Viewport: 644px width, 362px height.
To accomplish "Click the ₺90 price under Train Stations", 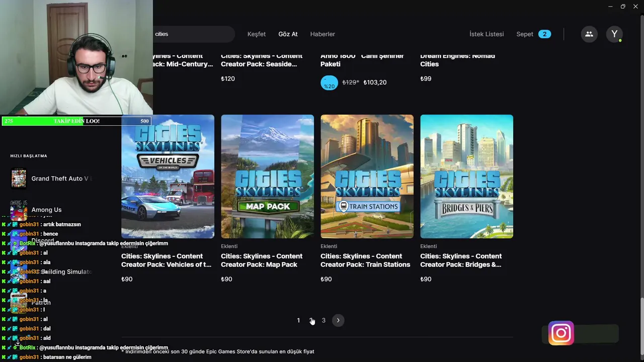I will tap(326, 279).
